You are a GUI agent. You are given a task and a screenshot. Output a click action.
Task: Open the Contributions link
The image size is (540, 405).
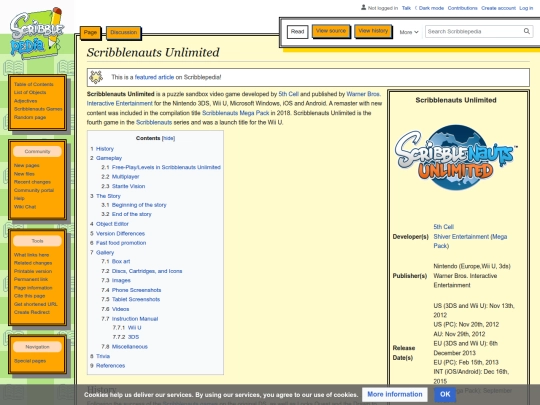point(463,8)
